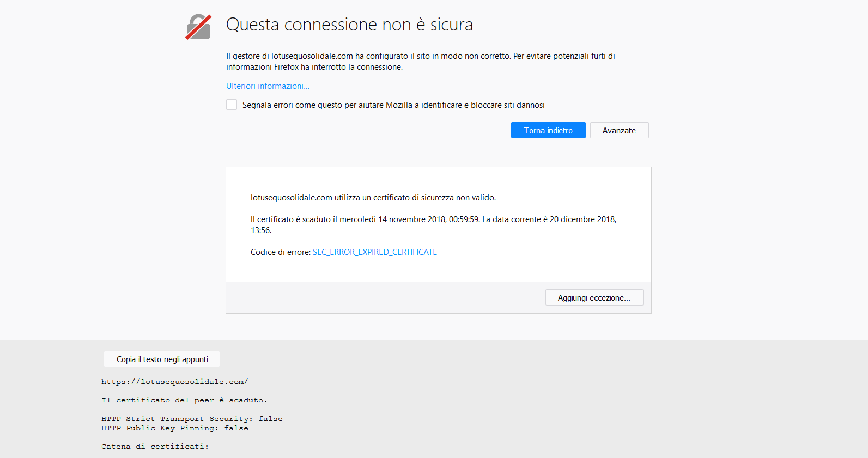Click the "Il gestore di lotusequosolidale.com" explanation paragraph
The height and width of the screenshot is (458, 868).
421,62
